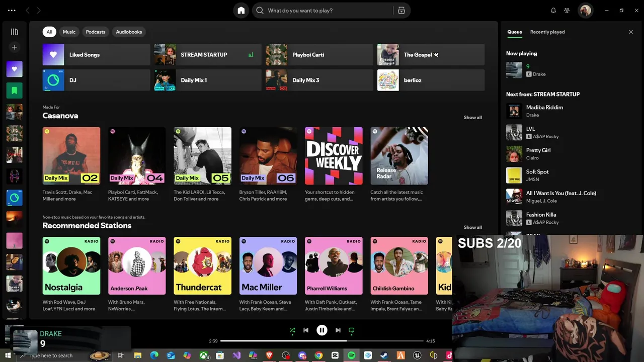Screen dimensions: 644x362
Task: Open The Gospel playlist tile
Action: [x=431, y=54]
